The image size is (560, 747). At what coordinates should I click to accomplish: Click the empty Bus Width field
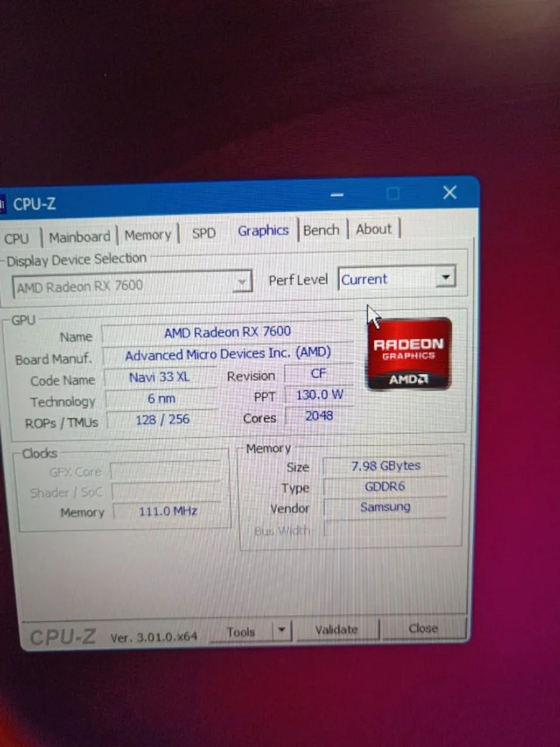tap(386, 528)
